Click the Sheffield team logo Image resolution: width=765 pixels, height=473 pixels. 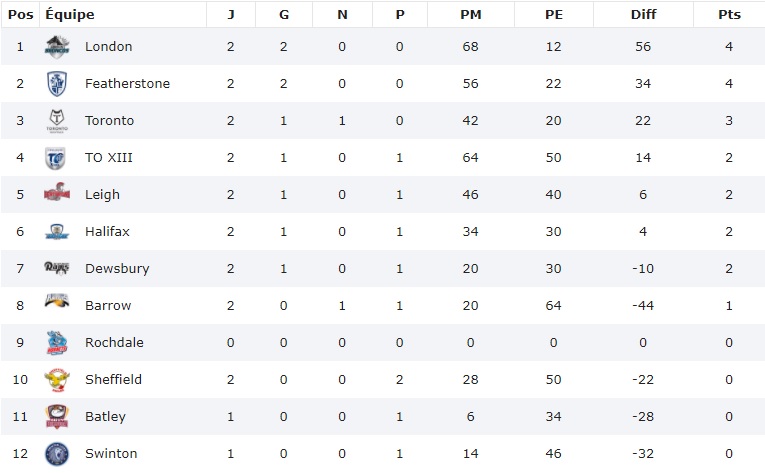57,379
